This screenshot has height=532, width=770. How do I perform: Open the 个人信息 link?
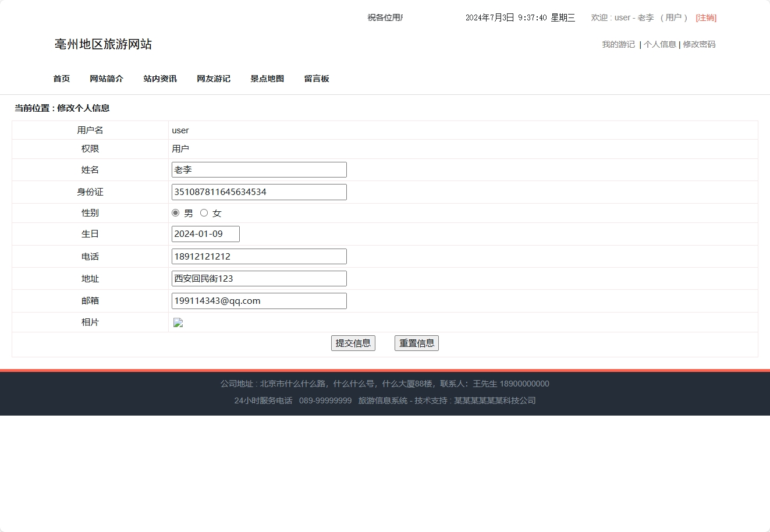pos(661,44)
